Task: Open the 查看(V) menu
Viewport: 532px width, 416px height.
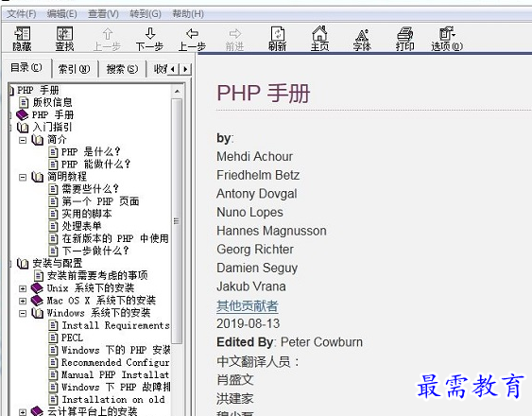Action: click(x=104, y=14)
